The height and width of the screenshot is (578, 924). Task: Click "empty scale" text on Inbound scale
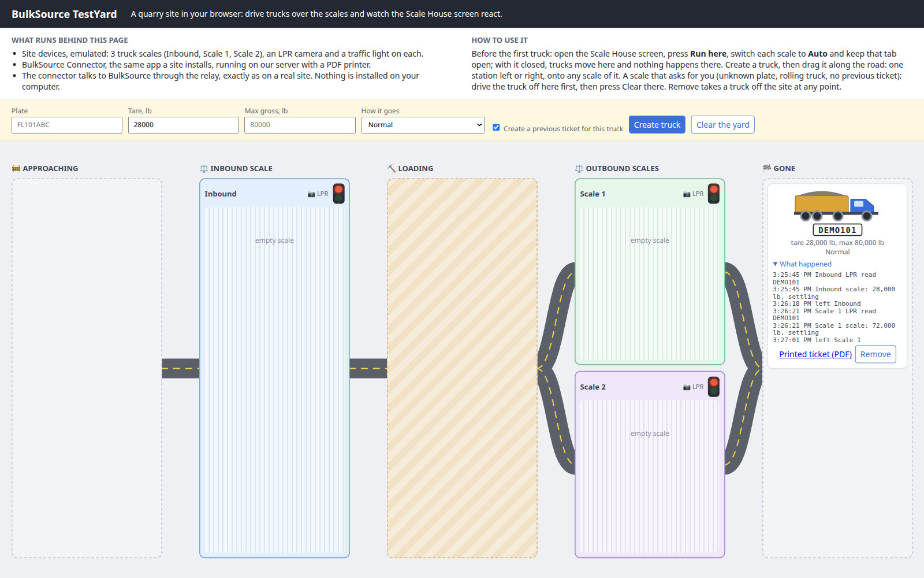274,240
